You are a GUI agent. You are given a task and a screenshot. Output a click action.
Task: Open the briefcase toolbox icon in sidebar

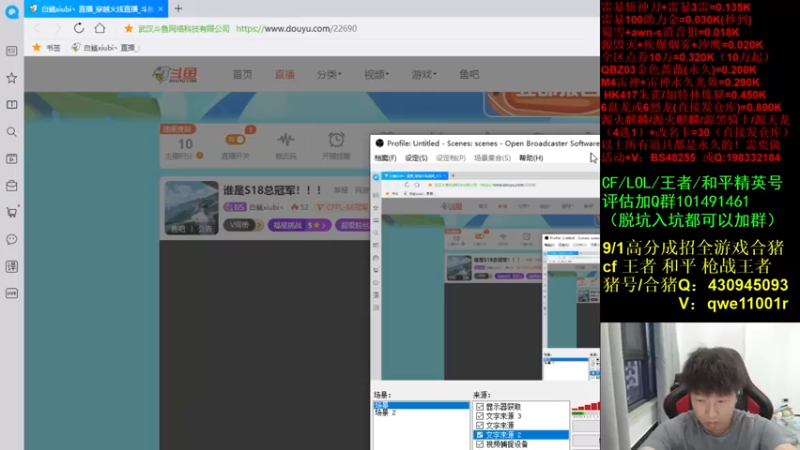click(12, 186)
